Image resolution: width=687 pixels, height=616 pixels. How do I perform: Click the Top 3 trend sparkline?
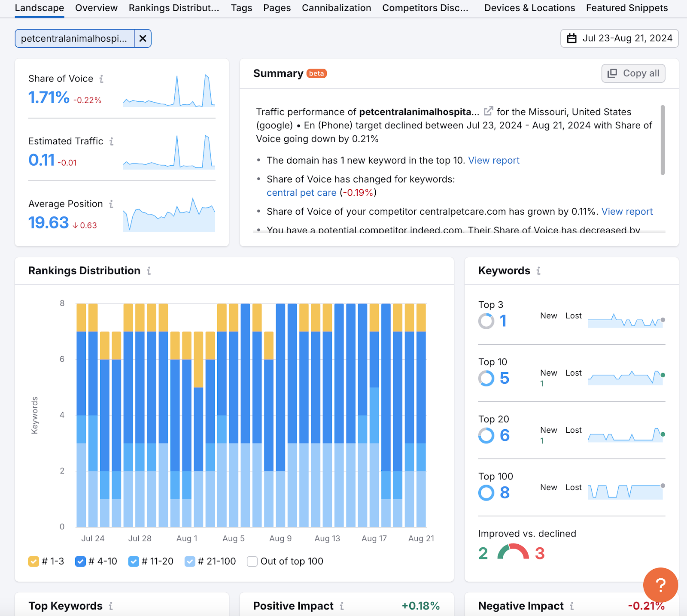tap(626, 321)
